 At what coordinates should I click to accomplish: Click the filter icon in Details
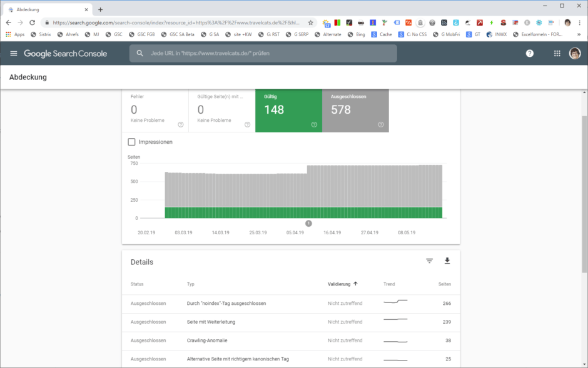click(x=429, y=261)
